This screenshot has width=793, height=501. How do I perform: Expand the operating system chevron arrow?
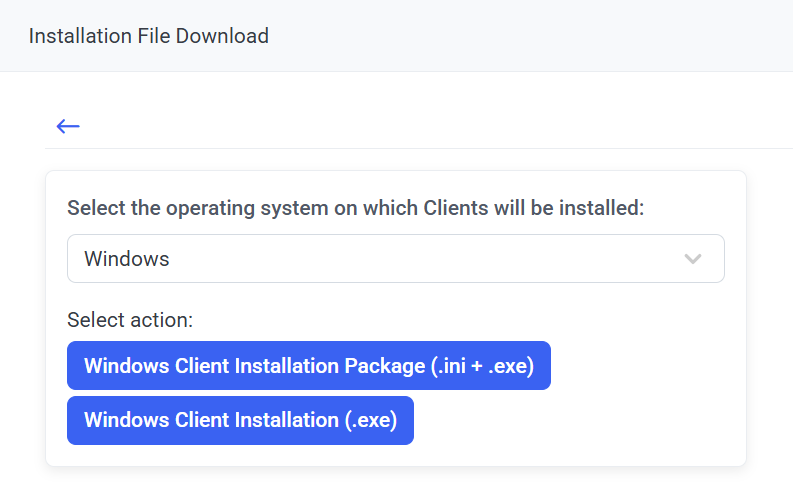click(x=692, y=259)
